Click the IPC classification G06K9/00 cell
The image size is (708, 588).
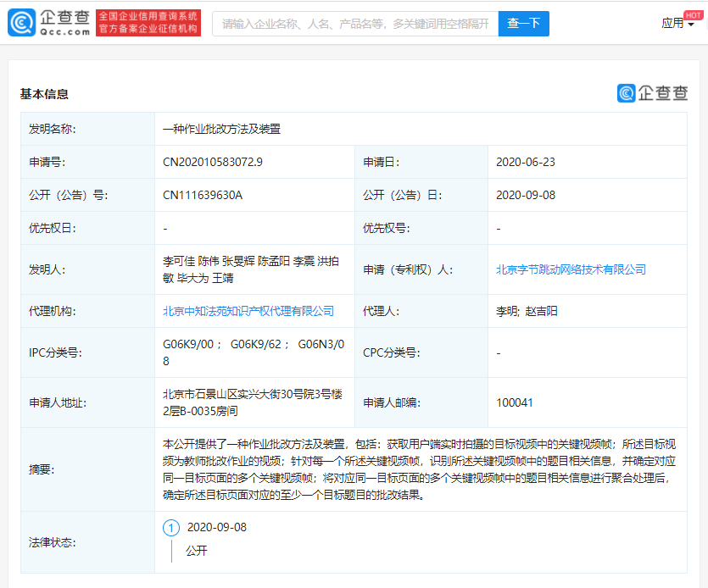click(254, 352)
